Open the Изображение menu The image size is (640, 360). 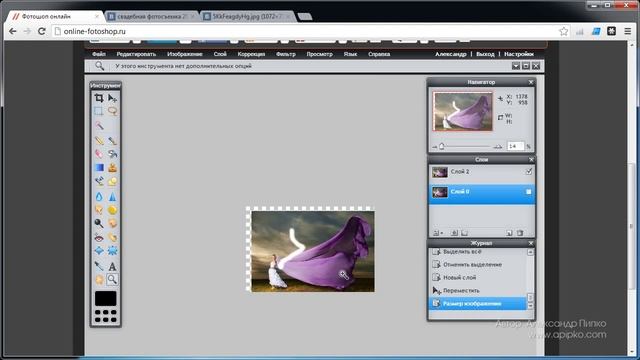pos(184,54)
